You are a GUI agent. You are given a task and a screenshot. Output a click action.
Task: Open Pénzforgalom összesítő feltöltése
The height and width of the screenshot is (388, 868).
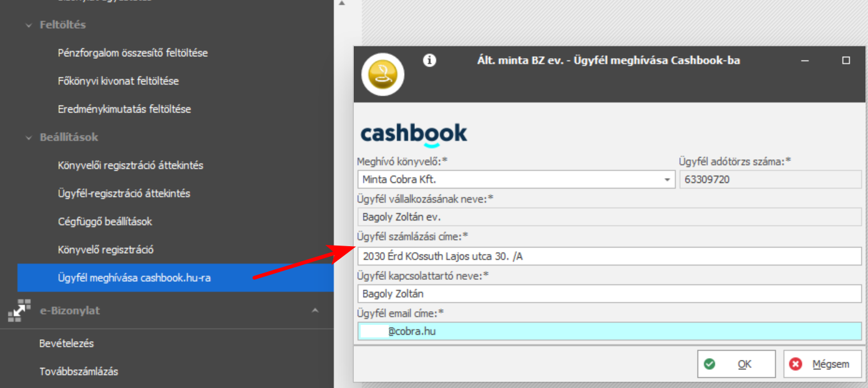132,53
